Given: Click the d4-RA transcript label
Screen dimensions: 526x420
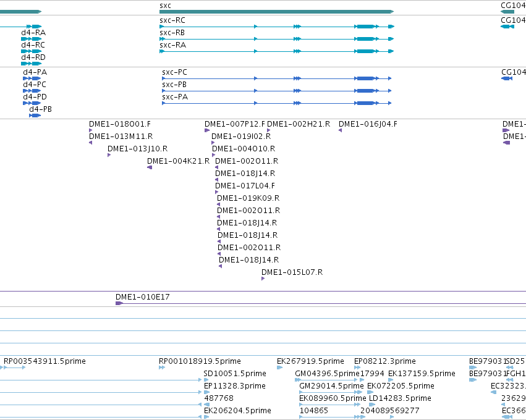Looking at the screenshot, I should pos(33,33).
